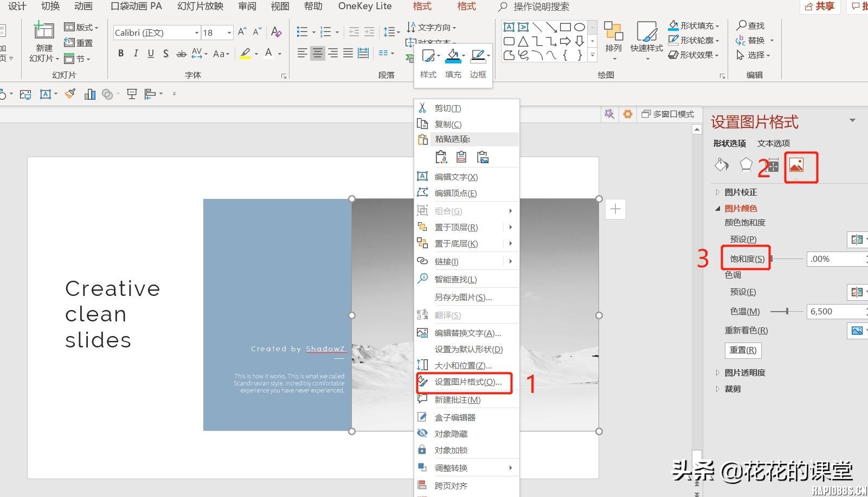Toggle underline text formatting
The height and width of the screenshot is (497, 868).
tap(151, 53)
